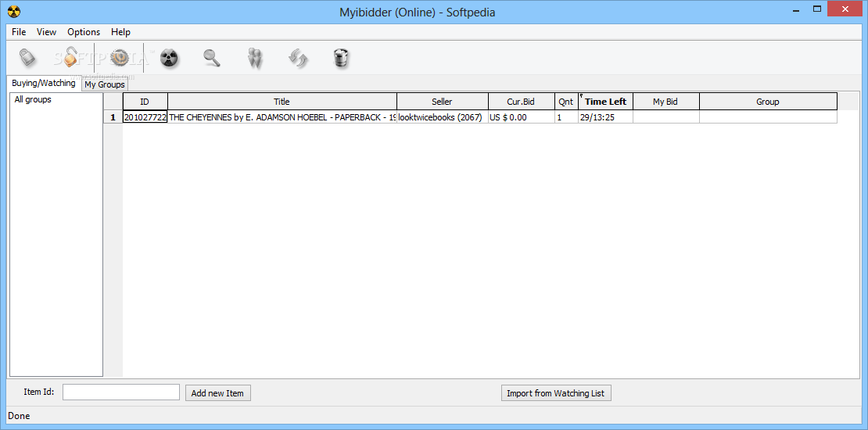Close the Myibidder window
This screenshot has width=868, height=430.
point(845,9)
